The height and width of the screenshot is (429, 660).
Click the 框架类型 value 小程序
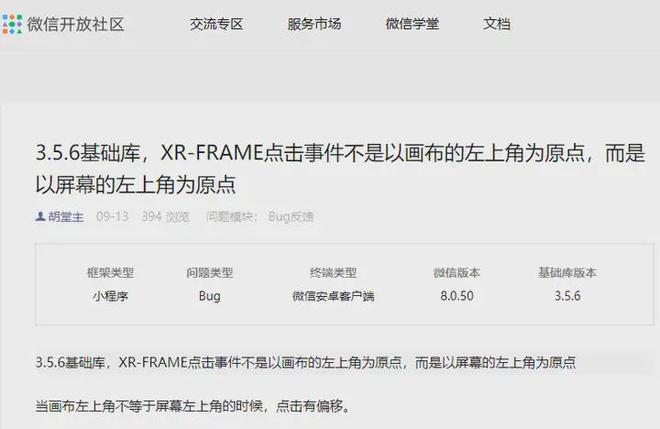pos(110,296)
